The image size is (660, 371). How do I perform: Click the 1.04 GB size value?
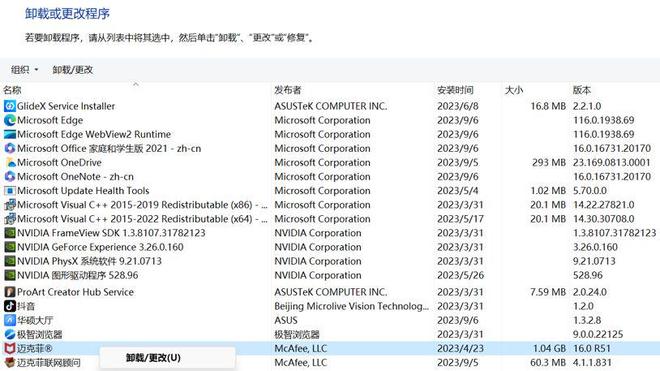549,349
